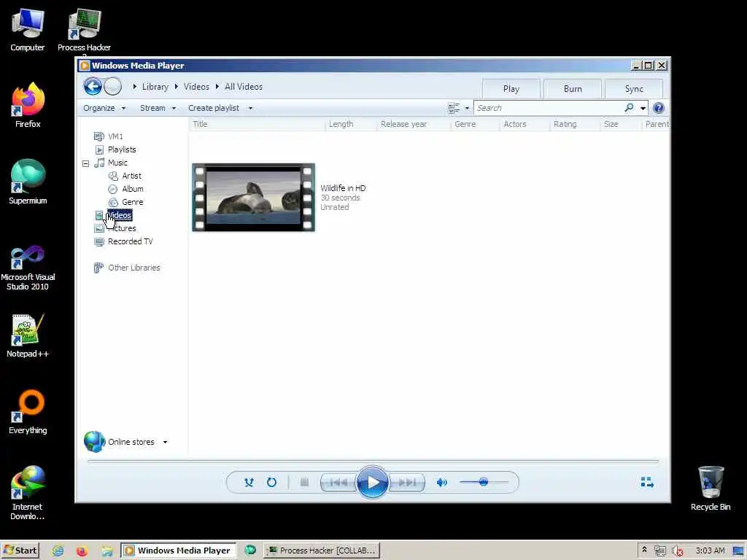Open the Windows Start button
Viewport: 747px width, 560px height.
click(20, 551)
